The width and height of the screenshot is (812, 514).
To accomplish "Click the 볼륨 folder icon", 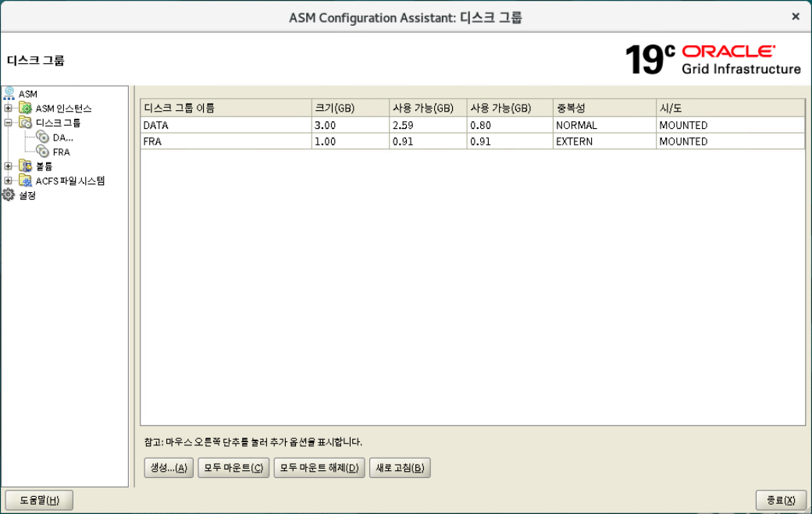I will point(25,166).
